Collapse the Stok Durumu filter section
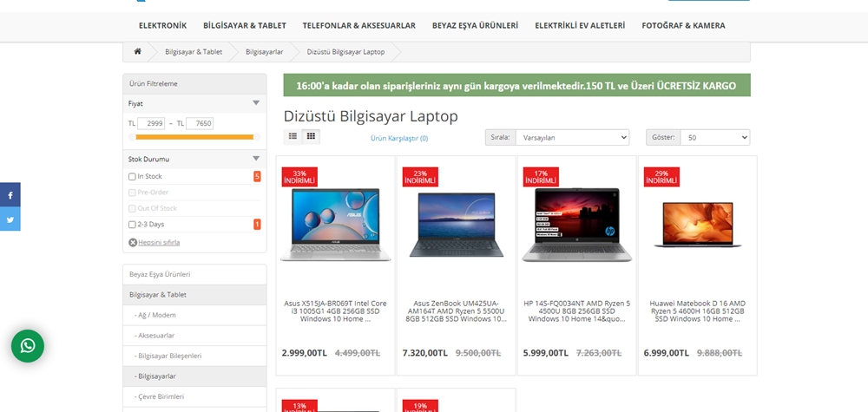 click(x=256, y=159)
